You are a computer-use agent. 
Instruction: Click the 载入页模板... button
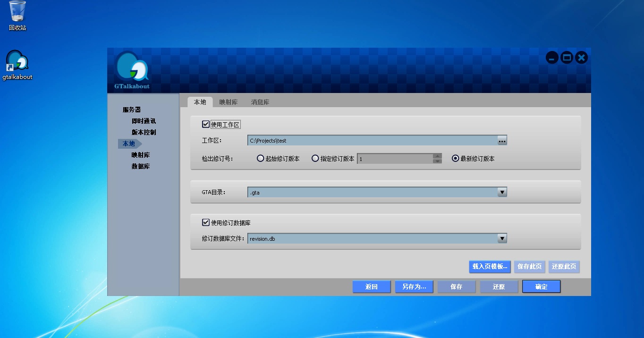(490, 266)
